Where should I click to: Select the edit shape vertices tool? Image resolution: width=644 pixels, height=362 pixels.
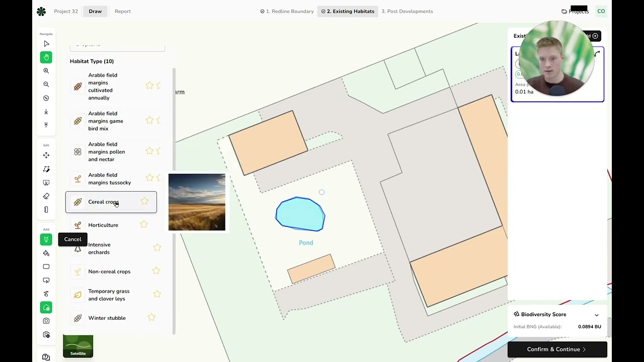coord(46,169)
